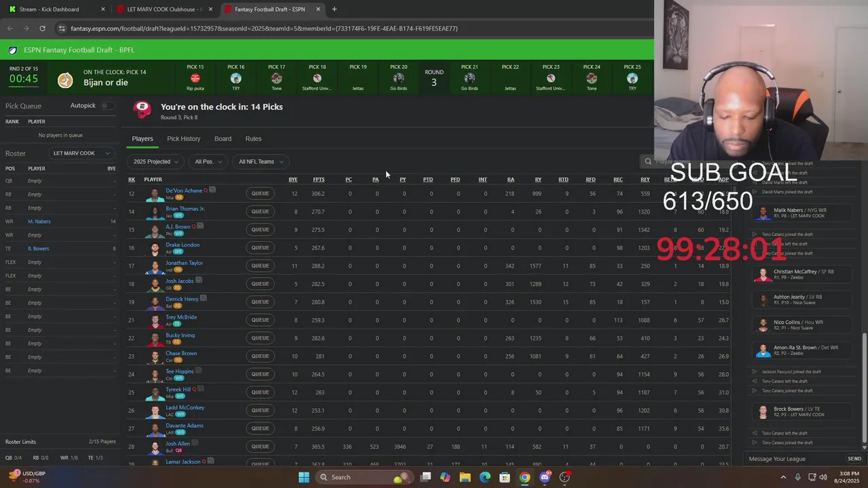Click news note icon beside A.J. Brown
Image resolution: width=868 pixels, height=488 pixels.
pos(200,226)
